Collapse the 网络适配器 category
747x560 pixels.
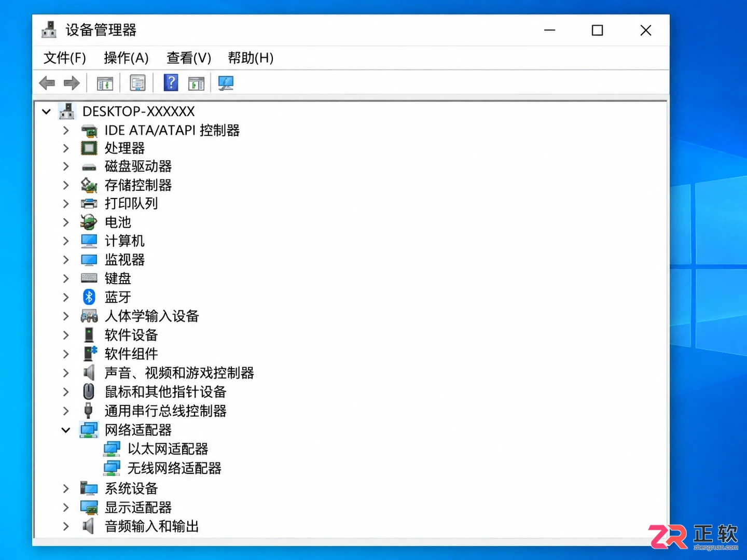click(x=66, y=430)
